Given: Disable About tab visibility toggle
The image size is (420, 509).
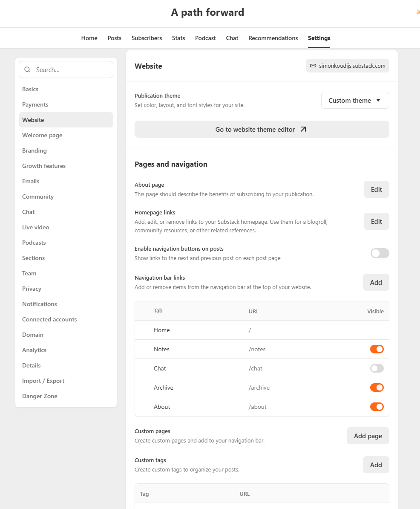Looking at the screenshot, I should 377,407.
